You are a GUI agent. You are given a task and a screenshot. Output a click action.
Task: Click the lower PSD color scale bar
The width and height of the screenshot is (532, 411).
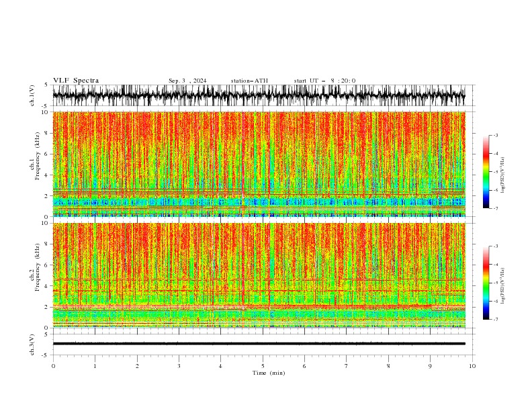coord(486,283)
